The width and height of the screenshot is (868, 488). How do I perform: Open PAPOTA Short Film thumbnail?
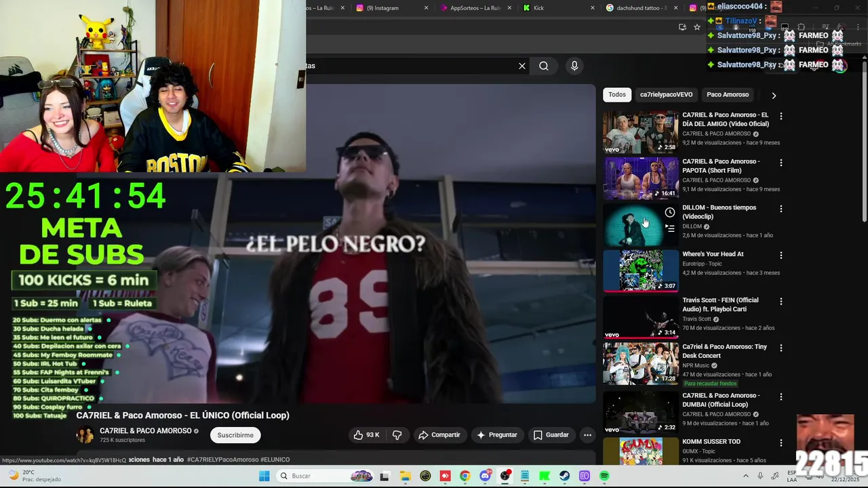(x=641, y=178)
